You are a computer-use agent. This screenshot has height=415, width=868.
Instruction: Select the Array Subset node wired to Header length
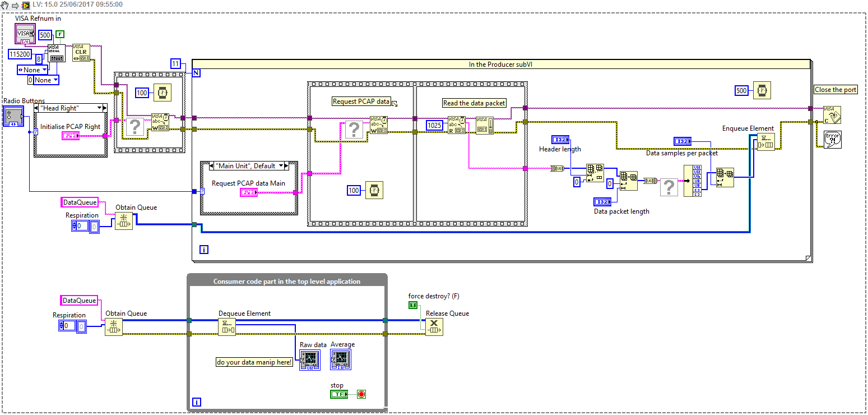point(595,173)
